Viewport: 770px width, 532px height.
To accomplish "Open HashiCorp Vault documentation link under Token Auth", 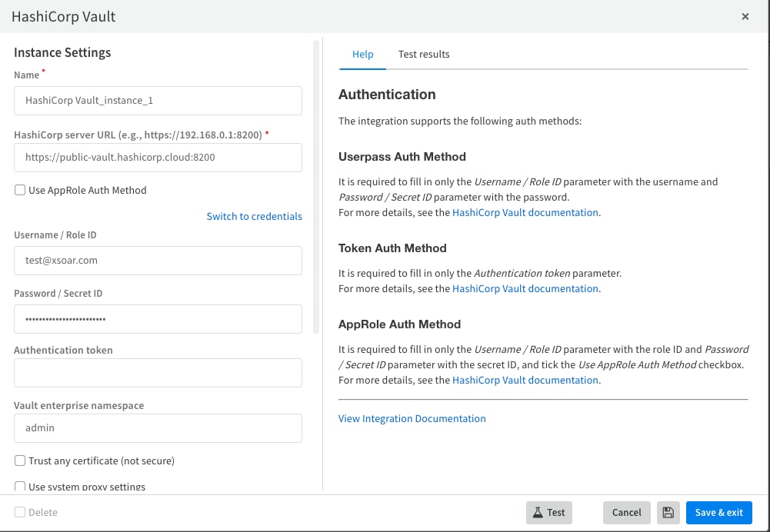I will click(x=525, y=288).
